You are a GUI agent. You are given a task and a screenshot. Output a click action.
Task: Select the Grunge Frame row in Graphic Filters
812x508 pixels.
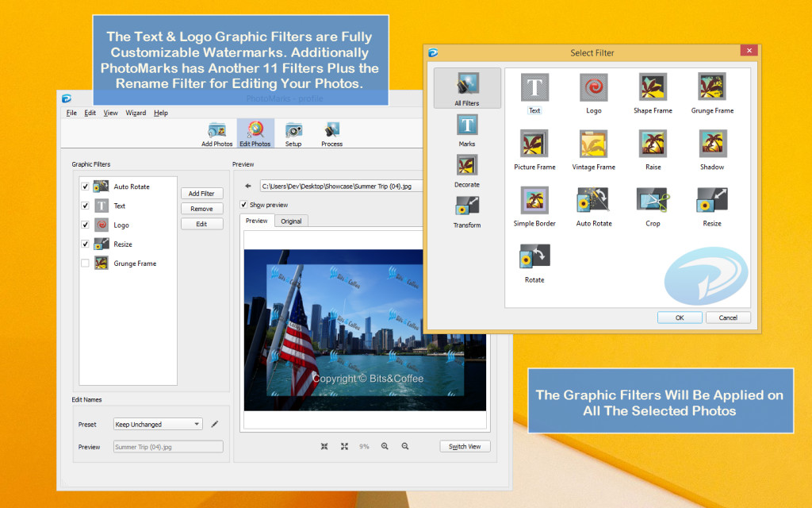coord(128,263)
